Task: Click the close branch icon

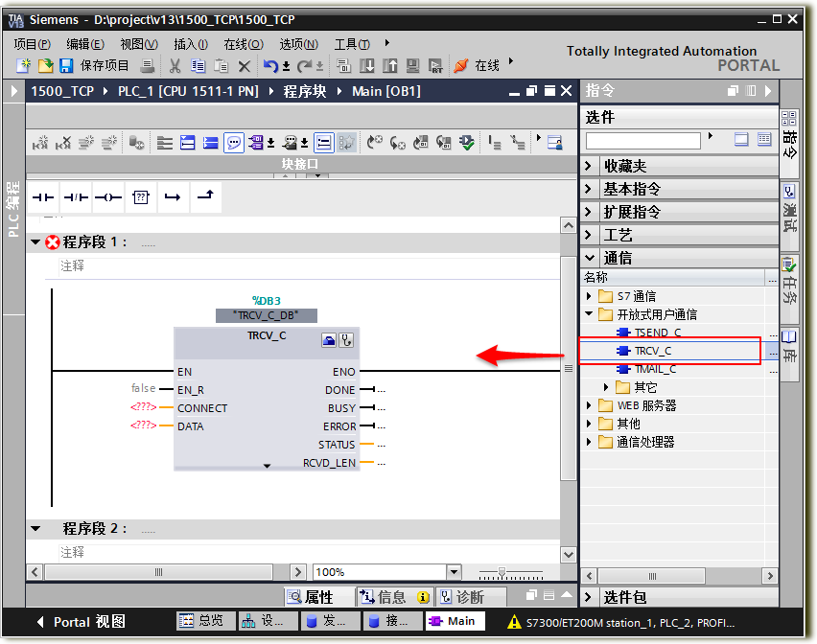Action: click(x=206, y=197)
